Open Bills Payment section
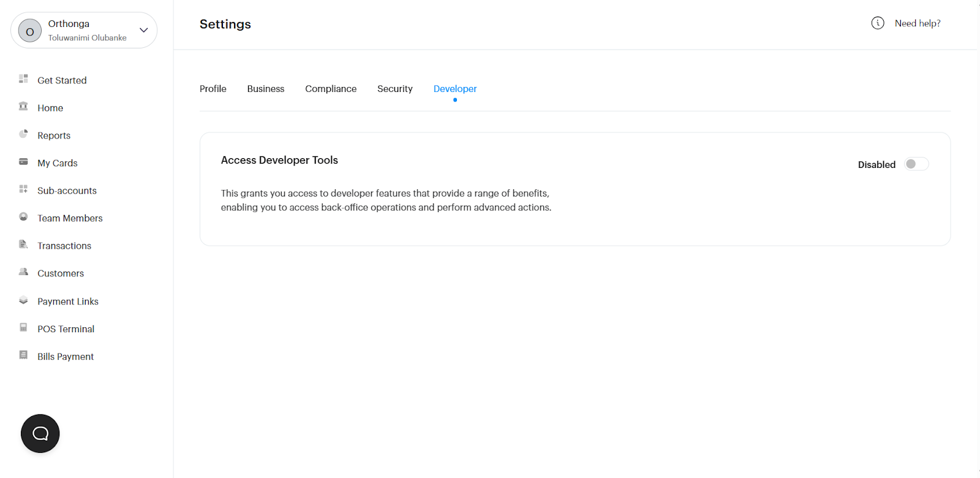The image size is (980, 478). pyautogui.click(x=66, y=357)
